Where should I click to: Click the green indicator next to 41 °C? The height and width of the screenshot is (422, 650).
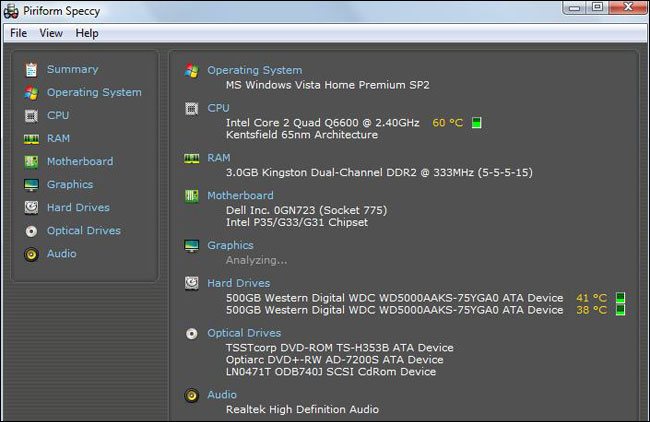(620, 298)
